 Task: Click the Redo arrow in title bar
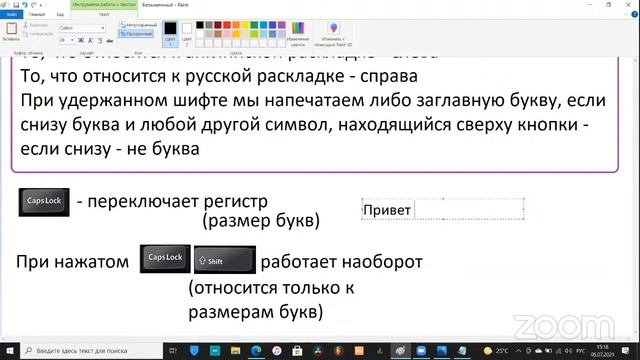click(x=34, y=5)
